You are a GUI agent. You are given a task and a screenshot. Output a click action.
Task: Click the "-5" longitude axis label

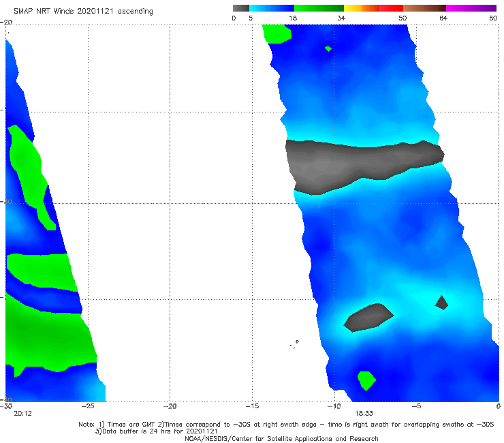pos(416,406)
